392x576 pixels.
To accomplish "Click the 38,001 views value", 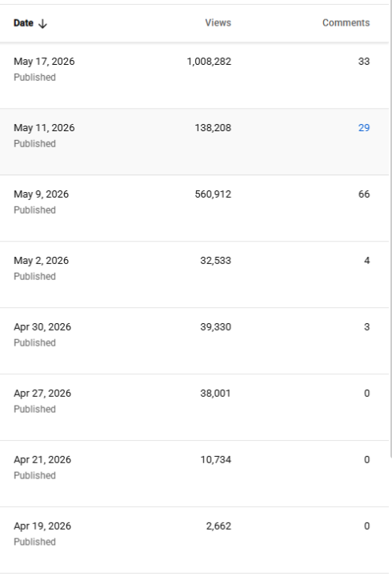I will click(215, 394).
